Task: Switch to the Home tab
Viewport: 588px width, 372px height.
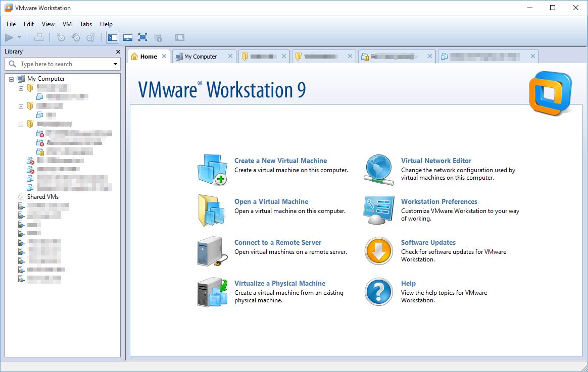Action: pos(149,57)
